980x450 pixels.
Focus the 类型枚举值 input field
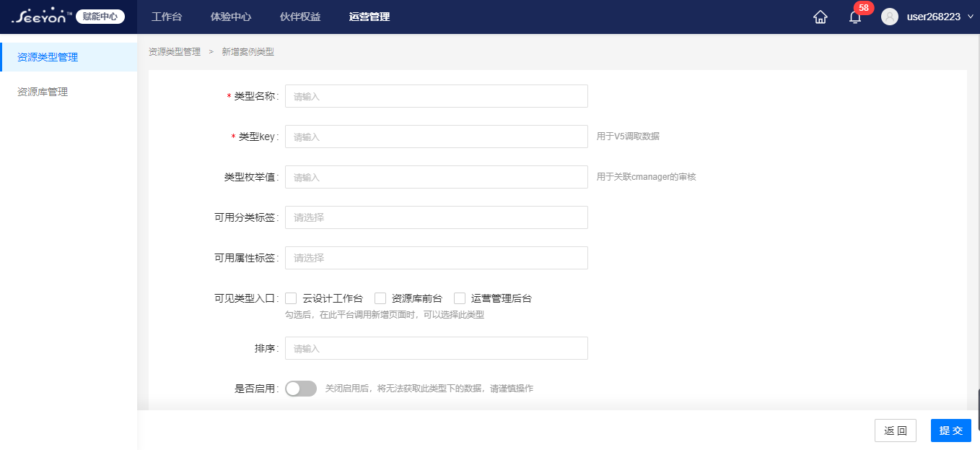point(437,177)
